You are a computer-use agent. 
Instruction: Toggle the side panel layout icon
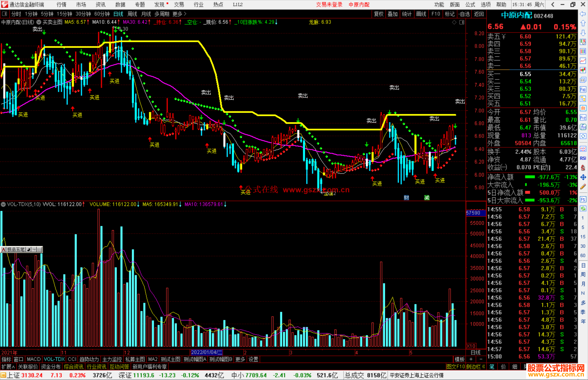(462, 22)
